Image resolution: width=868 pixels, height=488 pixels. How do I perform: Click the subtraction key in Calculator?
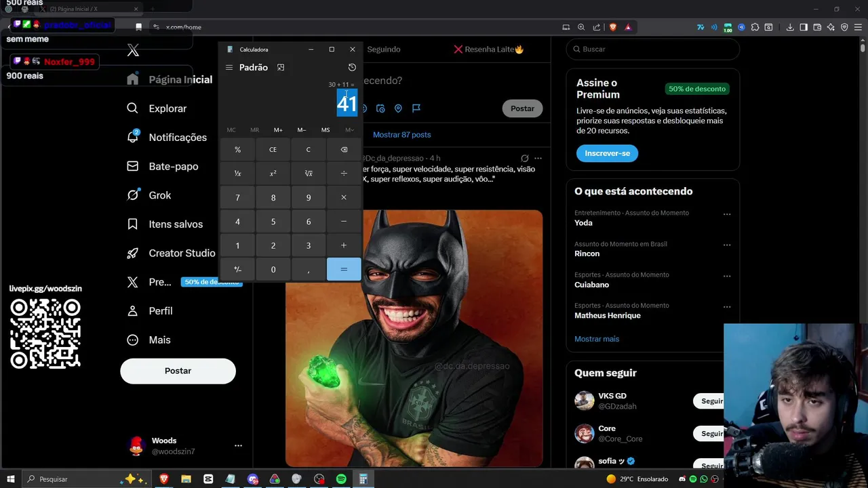click(x=344, y=222)
